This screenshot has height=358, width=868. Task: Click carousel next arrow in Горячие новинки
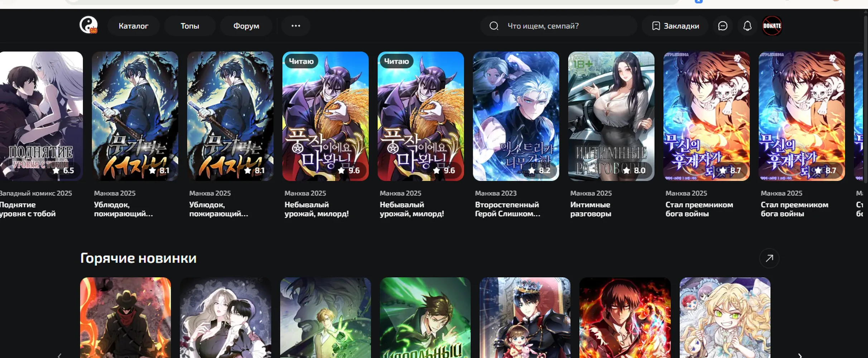pos(800,355)
